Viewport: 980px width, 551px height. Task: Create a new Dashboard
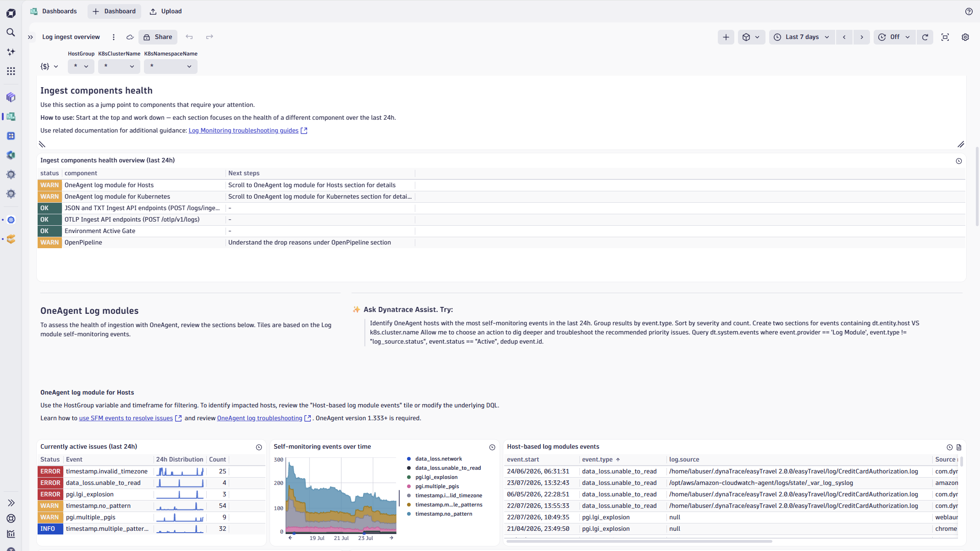114,11
